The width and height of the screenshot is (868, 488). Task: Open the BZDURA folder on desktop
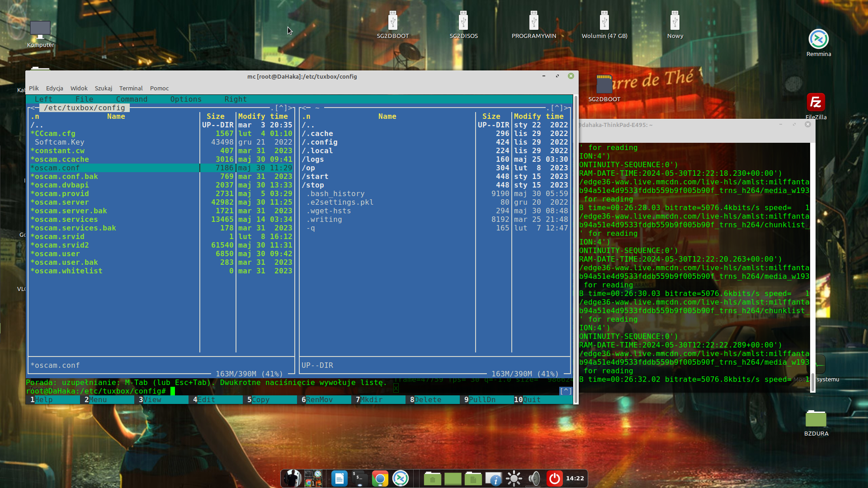(816, 419)
